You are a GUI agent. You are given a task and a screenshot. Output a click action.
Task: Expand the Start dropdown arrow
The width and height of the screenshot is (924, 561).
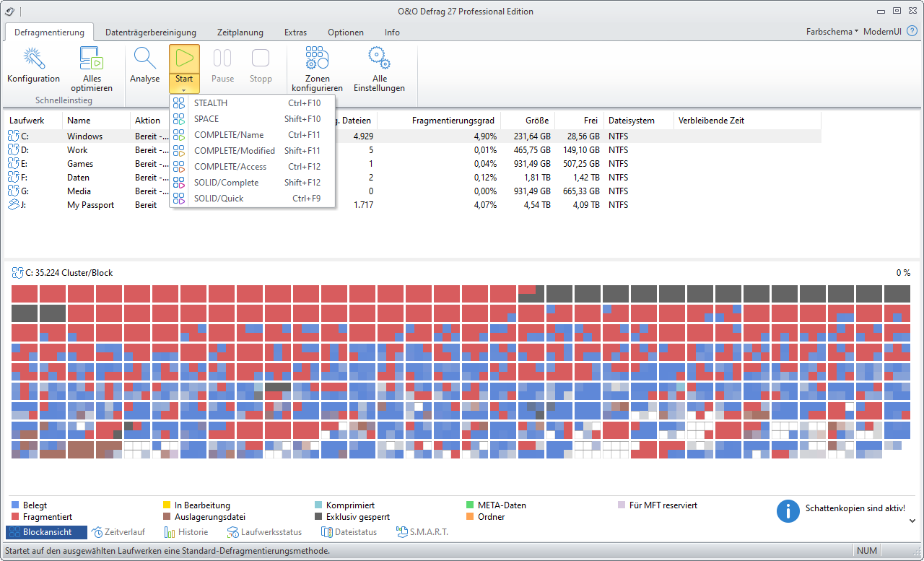[184, 90]
